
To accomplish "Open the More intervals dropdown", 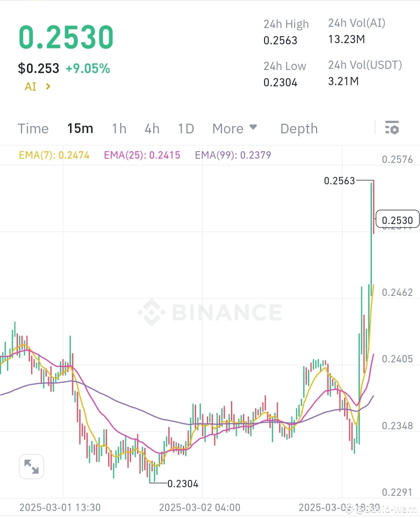I will click(234, 128).
